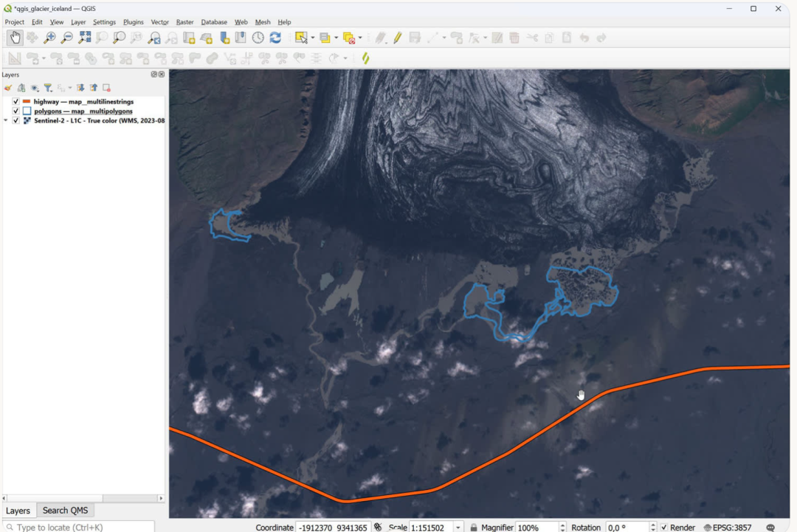Screen dimensions: 797x532
Task: Click the Zoom In magnifier tool
Action: pyautogui.click(x=49, y=38)
